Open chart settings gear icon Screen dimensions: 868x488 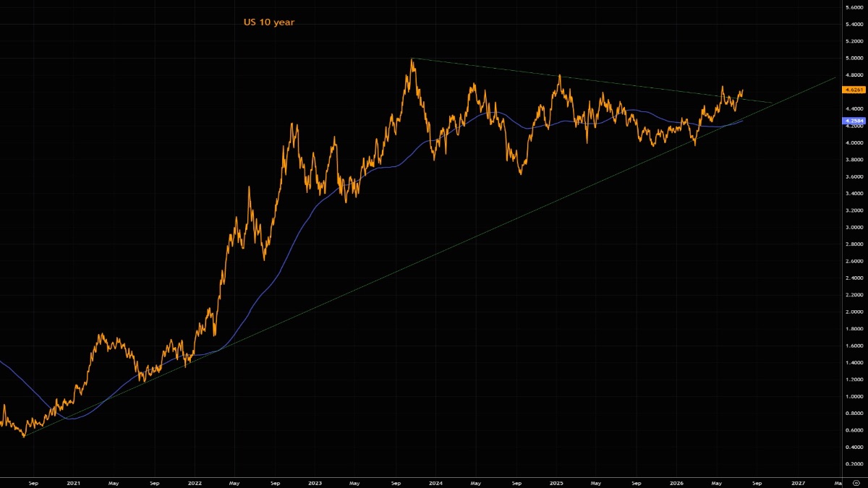coord(856,481)
